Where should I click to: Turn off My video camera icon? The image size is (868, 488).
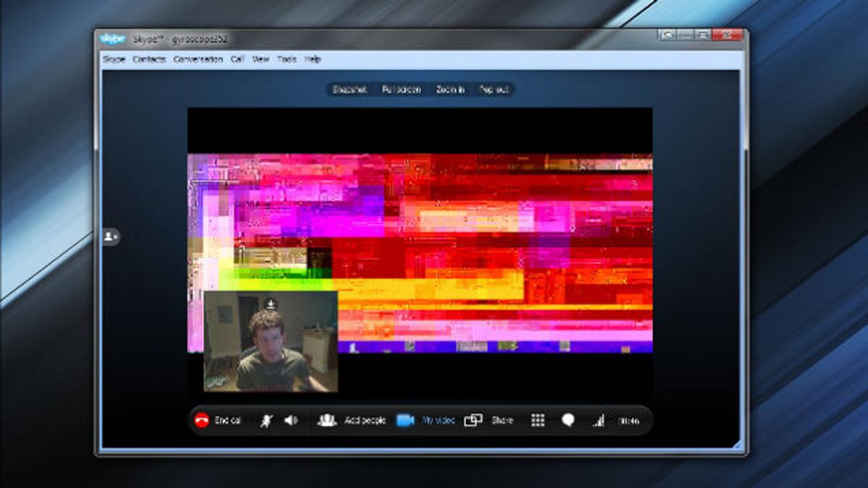click(404, 420)
